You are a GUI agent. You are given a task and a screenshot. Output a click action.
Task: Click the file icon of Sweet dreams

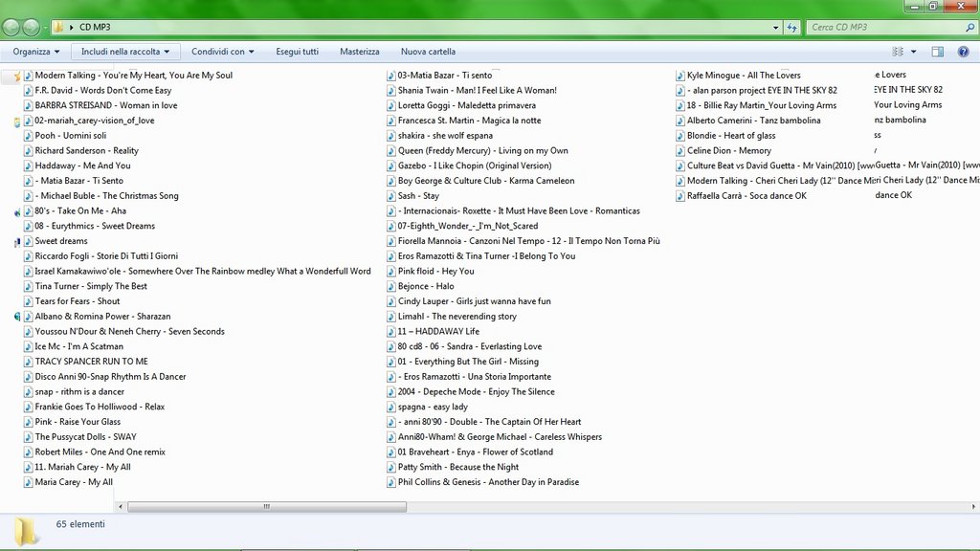(28, 241)
